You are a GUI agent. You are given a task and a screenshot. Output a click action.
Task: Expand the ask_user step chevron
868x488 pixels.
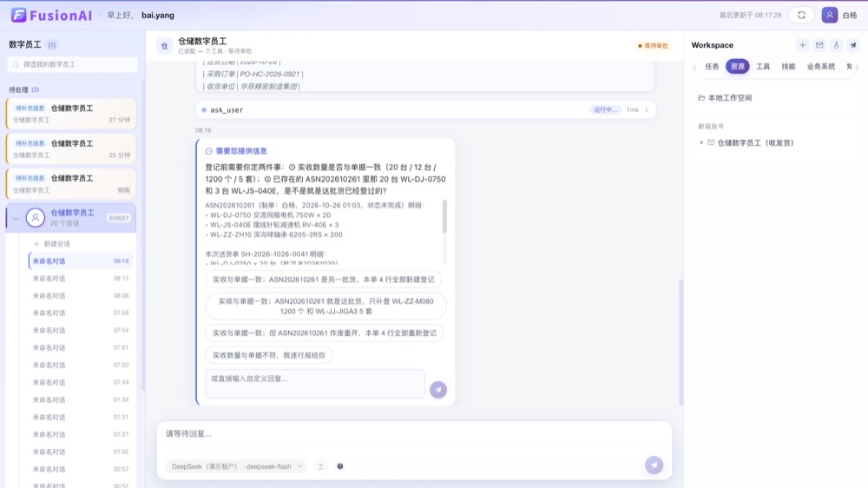point(646,109)
